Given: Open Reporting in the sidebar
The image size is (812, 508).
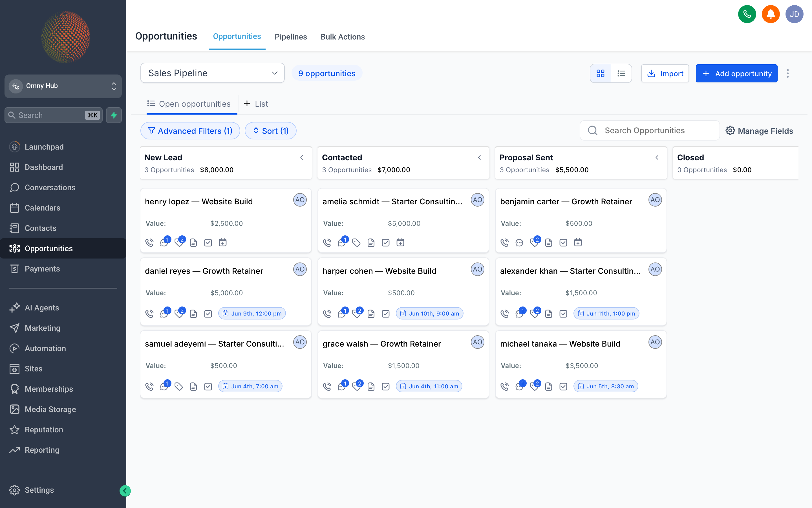Looking at the screenshot, I should pyautogui.click(x=63, y=450).
